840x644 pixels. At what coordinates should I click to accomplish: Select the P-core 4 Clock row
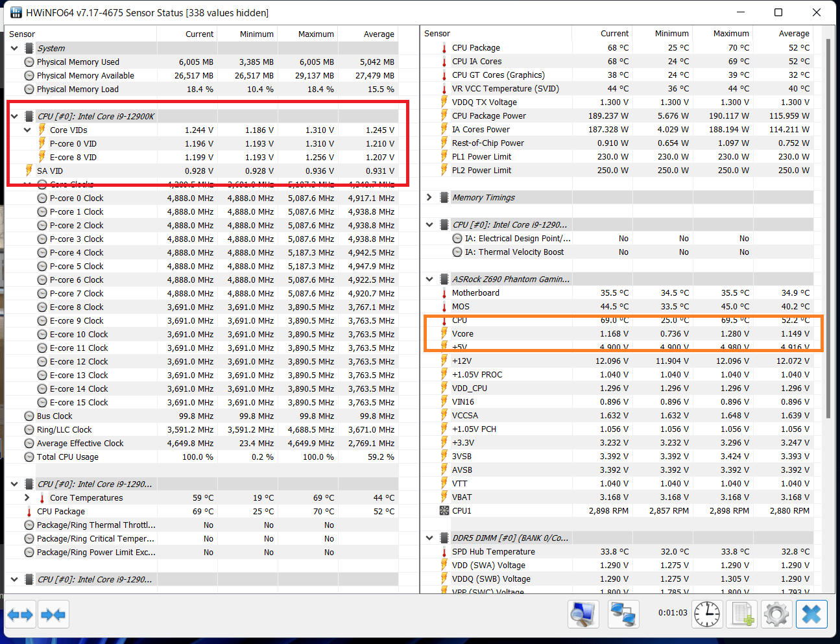201,253
